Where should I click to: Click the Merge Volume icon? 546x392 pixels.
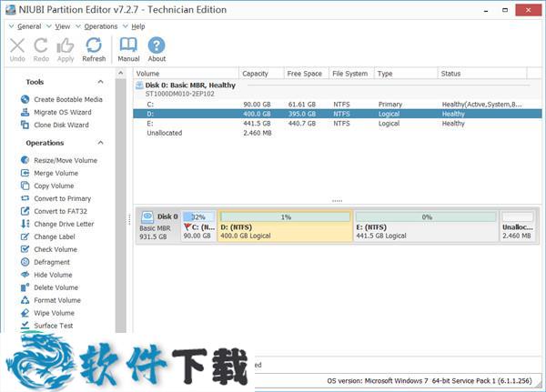coord(25,173)
